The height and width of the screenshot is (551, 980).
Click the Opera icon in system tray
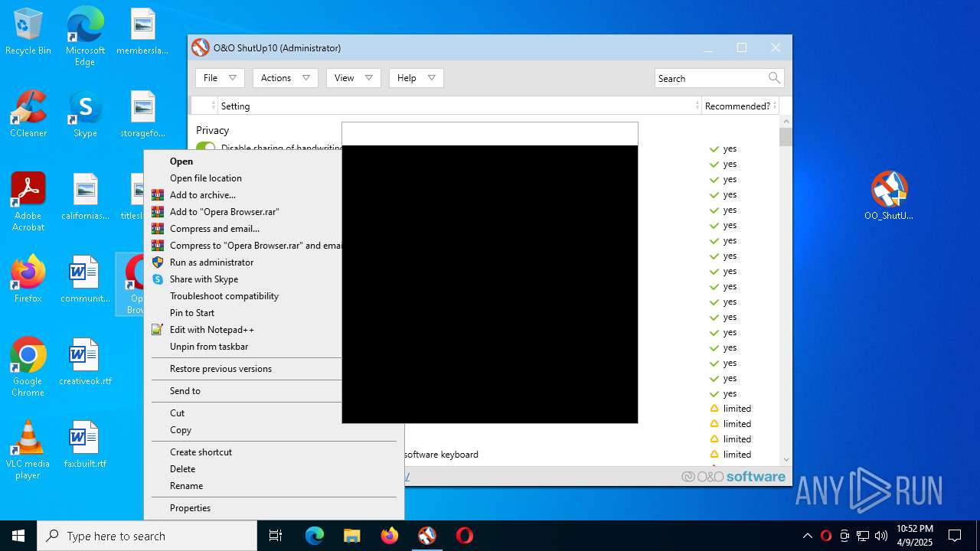[826, 536]
